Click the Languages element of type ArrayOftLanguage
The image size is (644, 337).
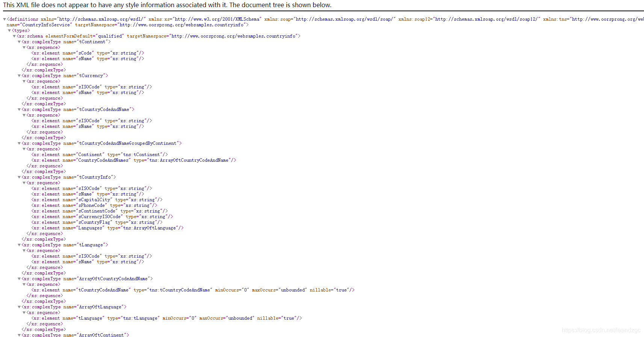[x=107, y=228]
